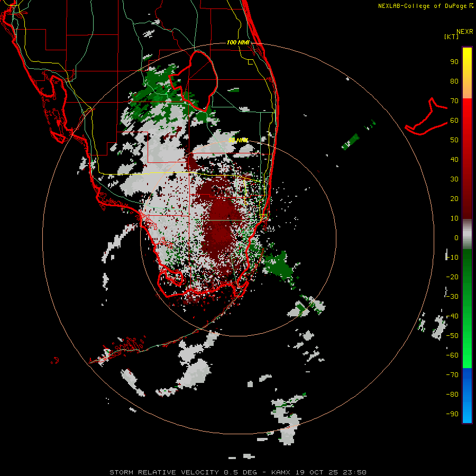
Task: Click the 40 value on velocity scale
Action: click(454, 160)
